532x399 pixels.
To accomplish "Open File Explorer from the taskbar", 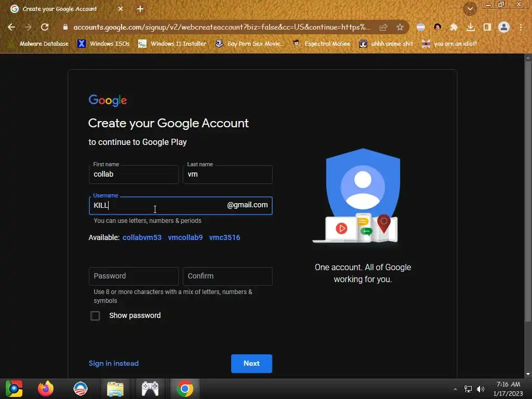I will [x=115, y=389].
